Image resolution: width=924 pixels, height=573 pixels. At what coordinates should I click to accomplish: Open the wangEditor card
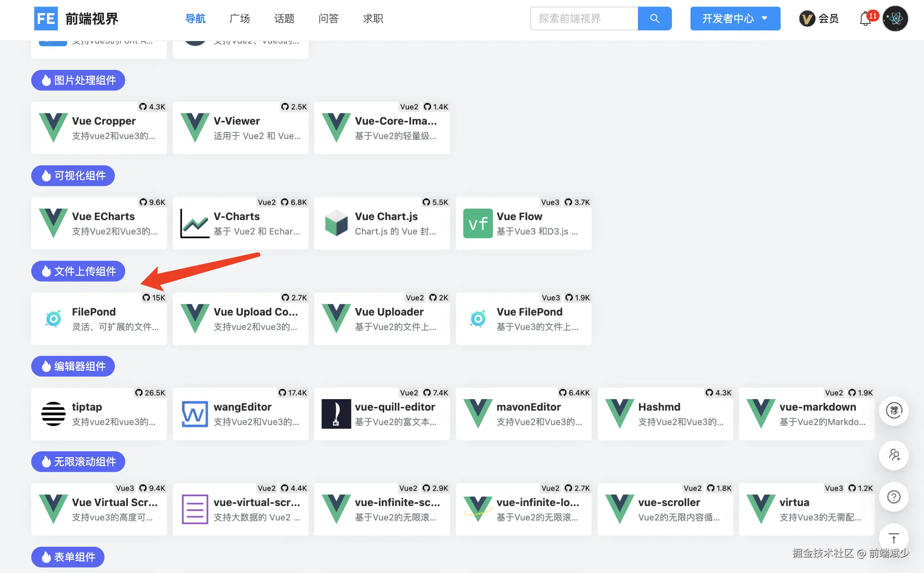tap(240, 414)
